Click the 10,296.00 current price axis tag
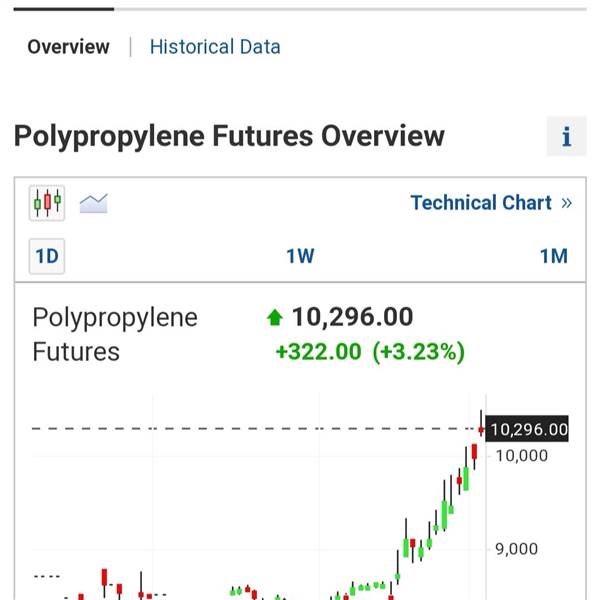 point(527,429)
